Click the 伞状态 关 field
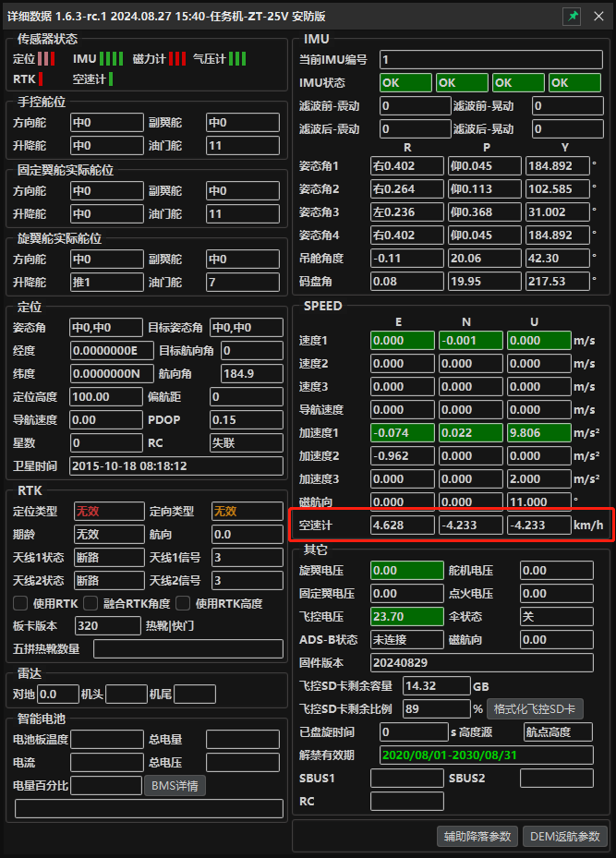The height and width of the screenshot is (858, 616). click(556, 617)
